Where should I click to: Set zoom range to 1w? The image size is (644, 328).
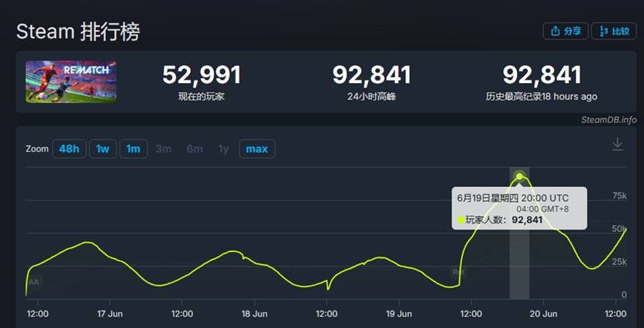click(x=102, y=148)
